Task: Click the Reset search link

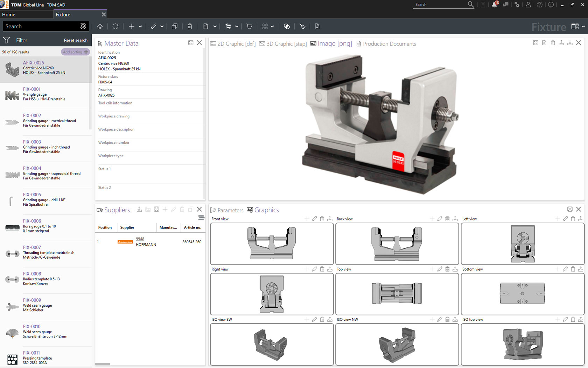Action: [76, 40]
